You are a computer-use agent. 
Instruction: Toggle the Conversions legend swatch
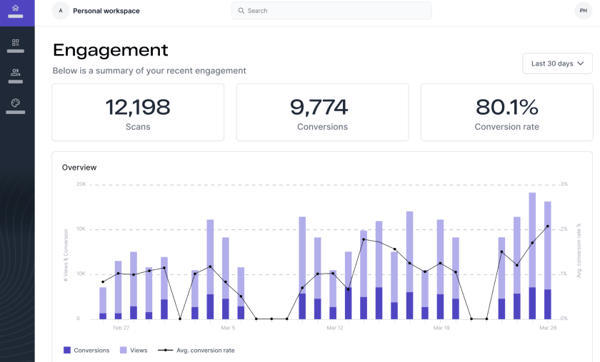[x=67, y=350]
